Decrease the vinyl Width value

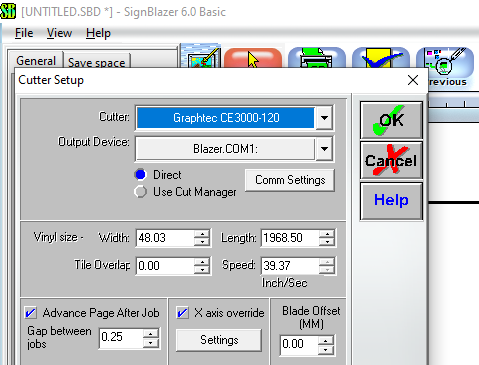click(x=202, y=242)
